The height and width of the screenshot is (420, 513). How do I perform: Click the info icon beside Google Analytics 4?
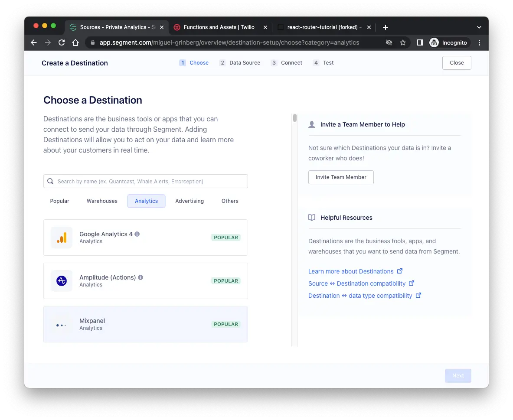[137, 234]
